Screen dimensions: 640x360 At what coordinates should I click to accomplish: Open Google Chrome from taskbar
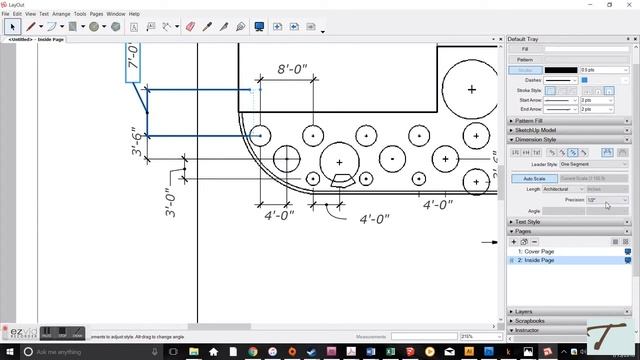coord(253,351)
